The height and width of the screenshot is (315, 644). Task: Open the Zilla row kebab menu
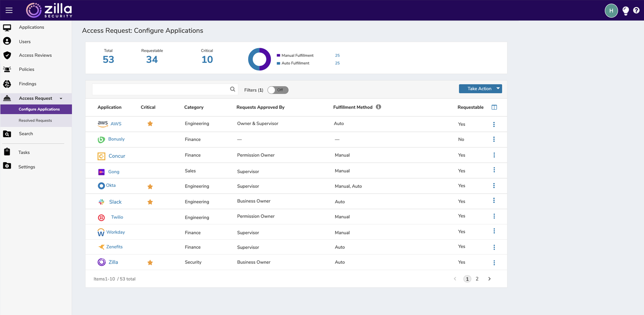click(x=494, y=263)
